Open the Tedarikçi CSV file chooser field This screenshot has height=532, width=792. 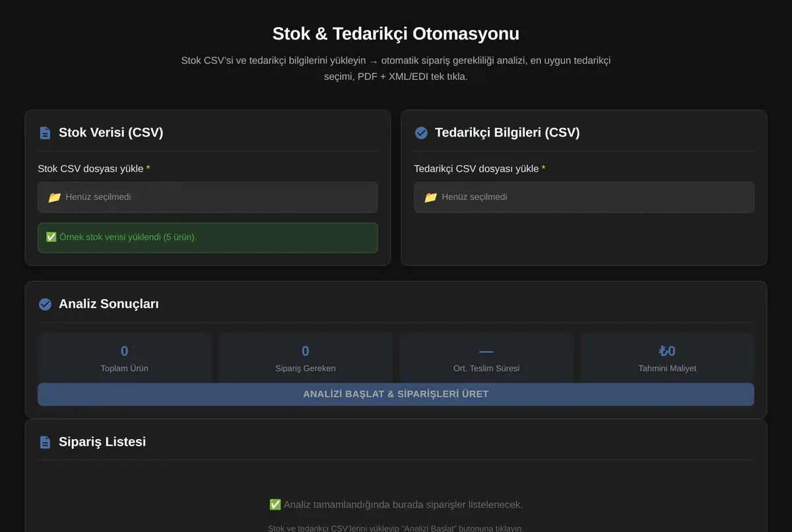[584, 197]
